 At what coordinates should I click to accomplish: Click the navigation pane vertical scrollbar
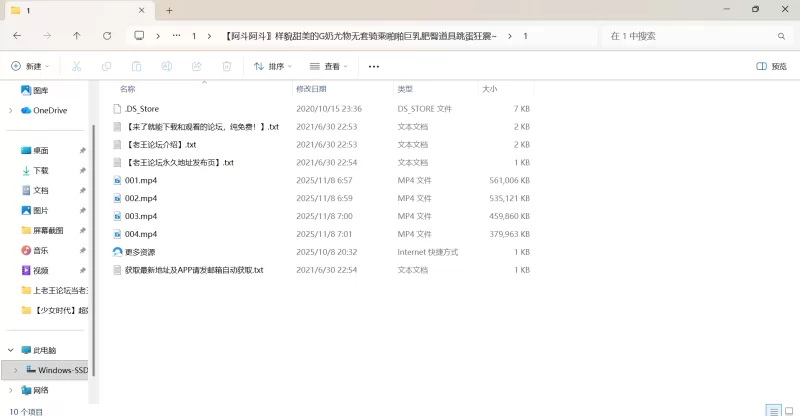coord(93,240)
